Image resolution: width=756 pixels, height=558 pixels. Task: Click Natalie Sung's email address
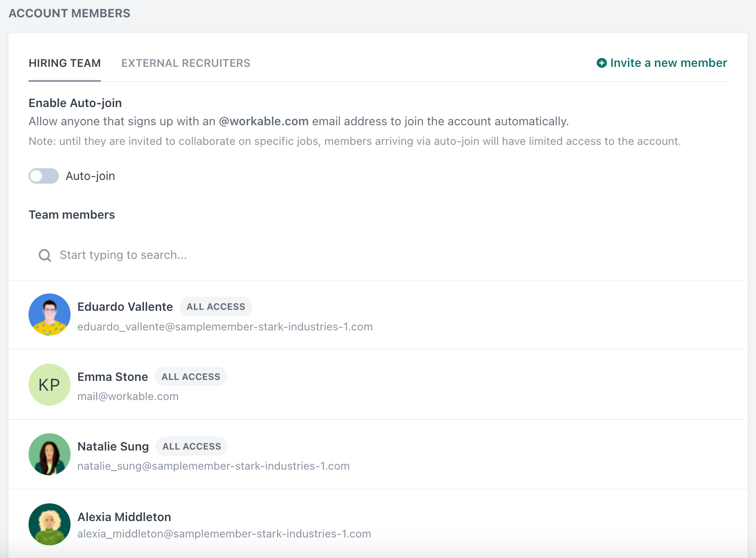[214, 466]
